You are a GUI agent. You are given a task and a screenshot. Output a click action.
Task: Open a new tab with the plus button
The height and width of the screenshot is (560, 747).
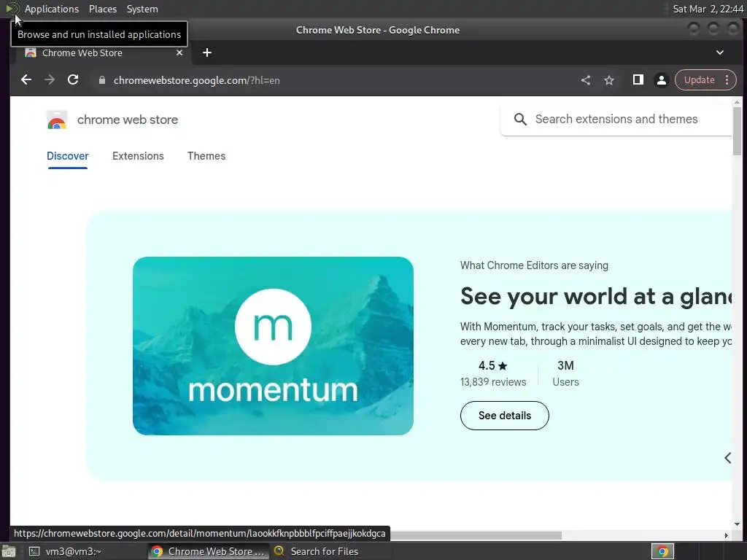click(206, 52)
